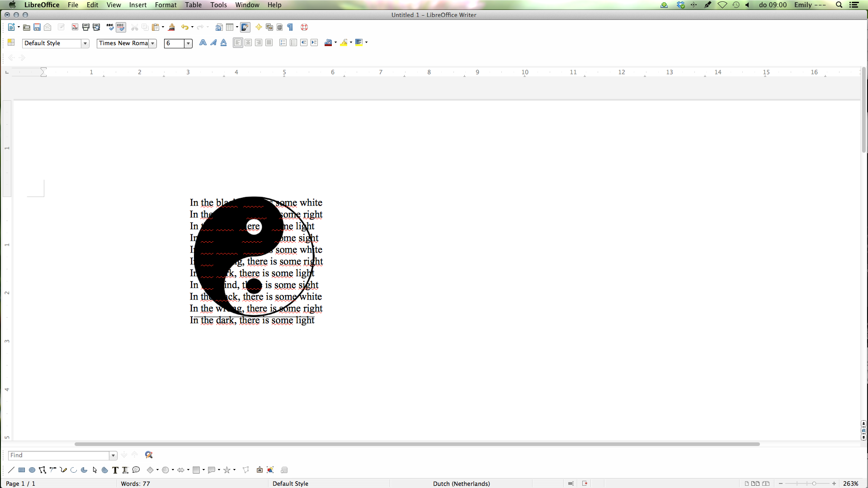Toggle Formatting Marks pilcrow

click(x=290, y=27)
